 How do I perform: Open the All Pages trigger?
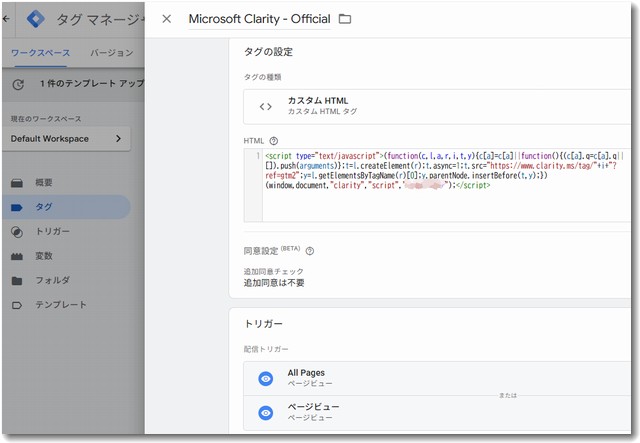click(x=437, y=378)
